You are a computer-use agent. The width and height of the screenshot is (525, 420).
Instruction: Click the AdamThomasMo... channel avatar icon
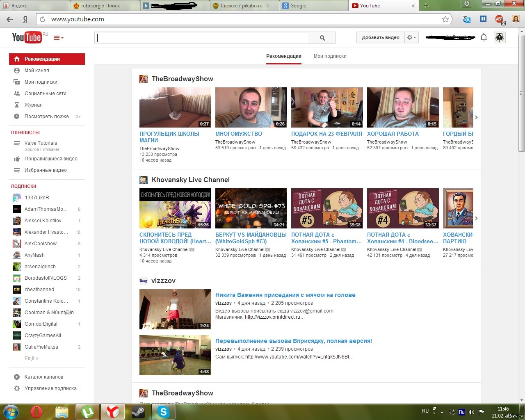coord(17,209)
